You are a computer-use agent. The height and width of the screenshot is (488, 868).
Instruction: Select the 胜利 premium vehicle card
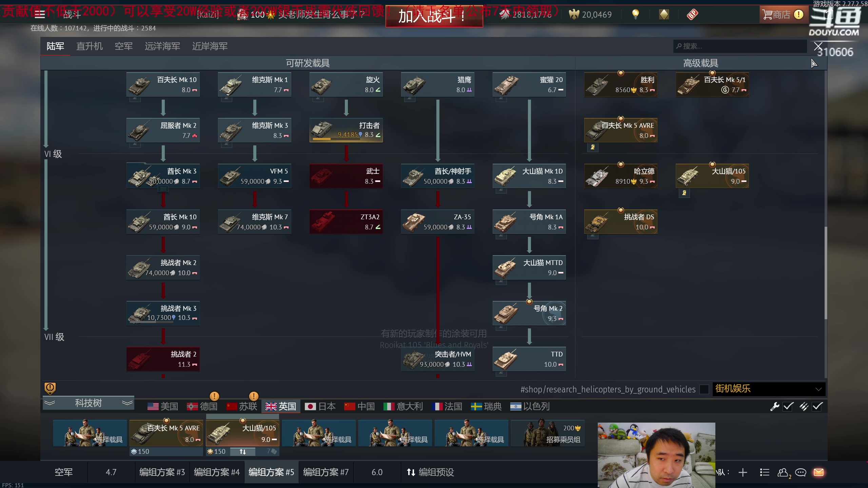pos(620,84)
